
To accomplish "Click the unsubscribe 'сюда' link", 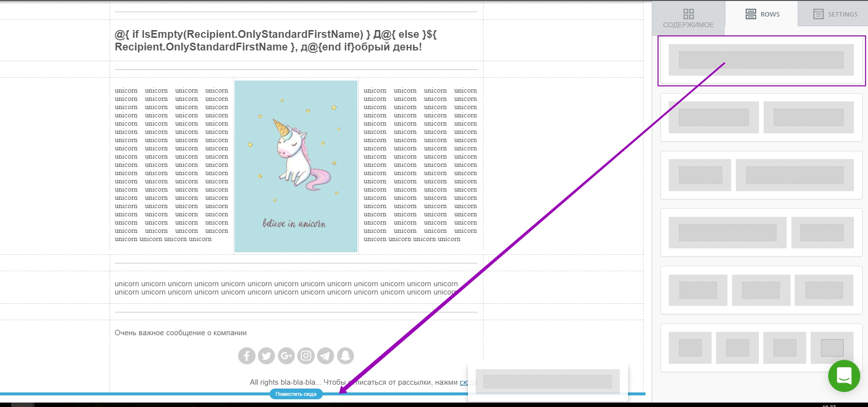I will click(468, 382).
